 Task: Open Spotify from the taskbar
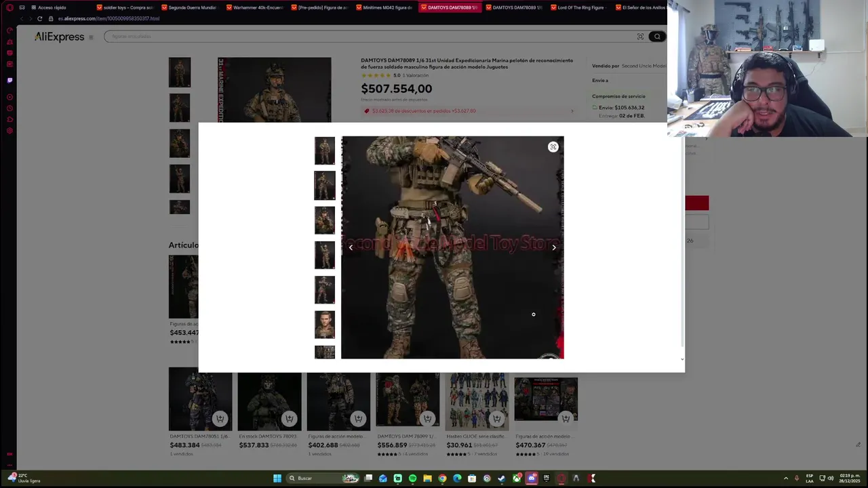412,479
